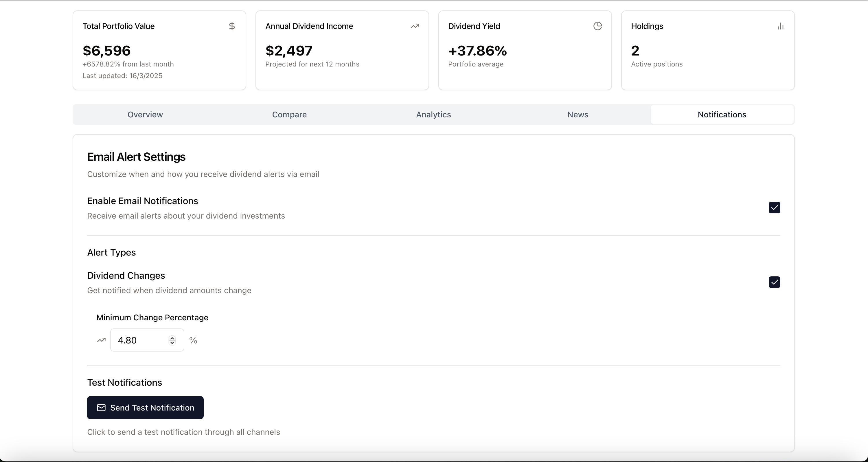The width and height of the screenshot is (868, 462).
Task: Select the Notifications tab
Action: pyautogui.click(x=722, y=114)
